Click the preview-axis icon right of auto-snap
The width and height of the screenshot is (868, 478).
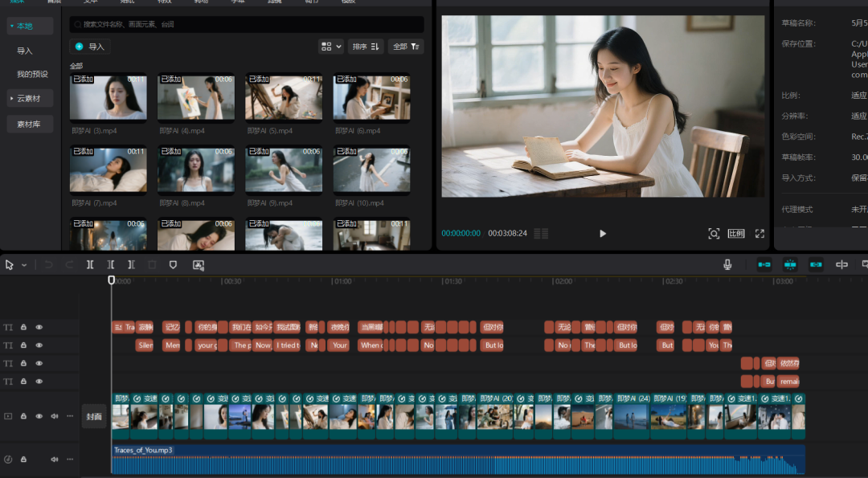tap(841, 264)
